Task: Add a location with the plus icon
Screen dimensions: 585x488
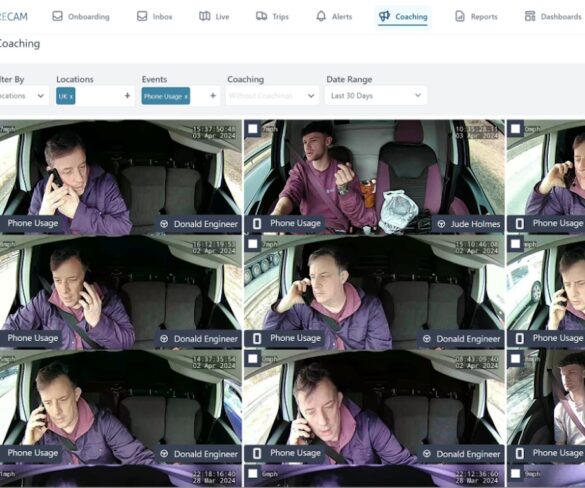Action: (x=127, y=96)
